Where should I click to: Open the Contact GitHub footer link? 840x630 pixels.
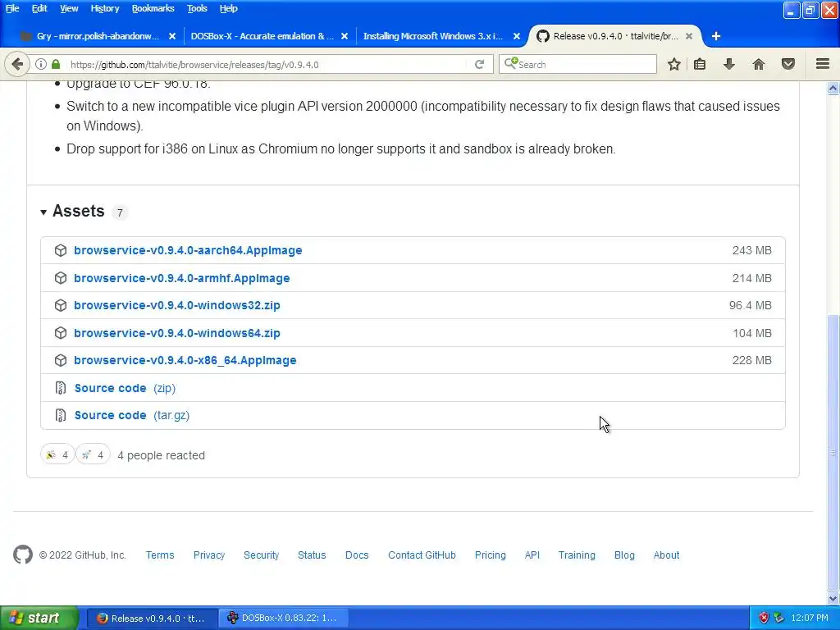coord(422,555)
